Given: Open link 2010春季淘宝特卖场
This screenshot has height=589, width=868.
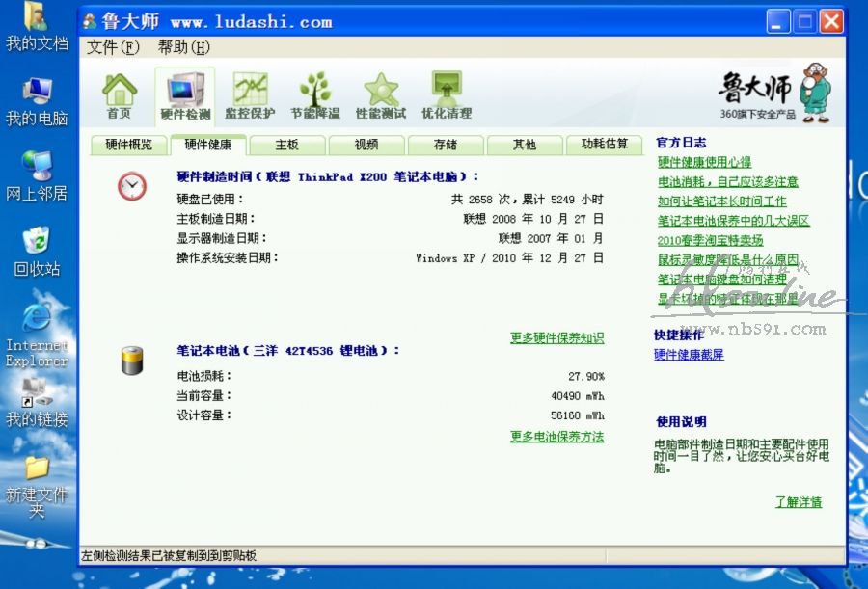Looking at the screenshot, I should pyautogui.click(x=710, y=240).
